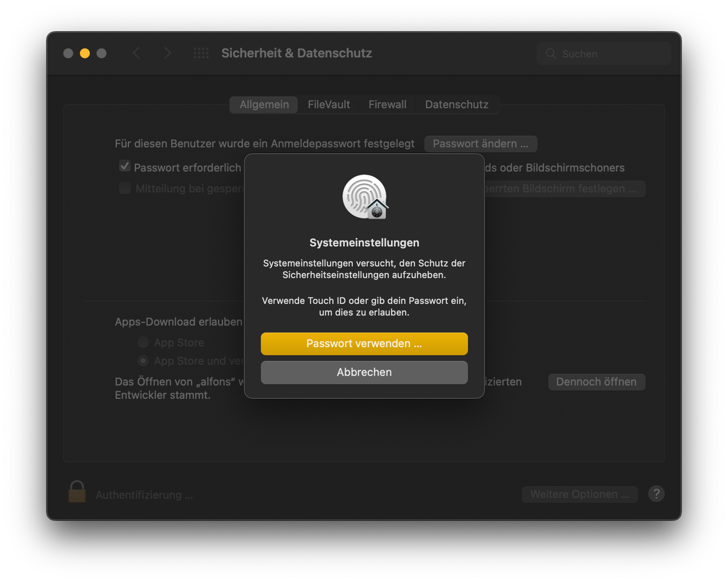Open the Datenschutz tab
This screenshot has height=582, width=728.
(456, 104)
